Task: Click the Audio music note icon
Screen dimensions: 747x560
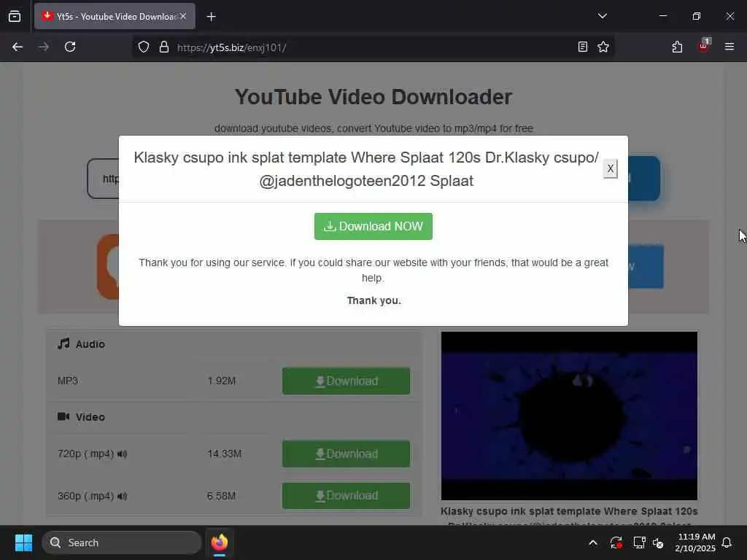Action: 63,343
